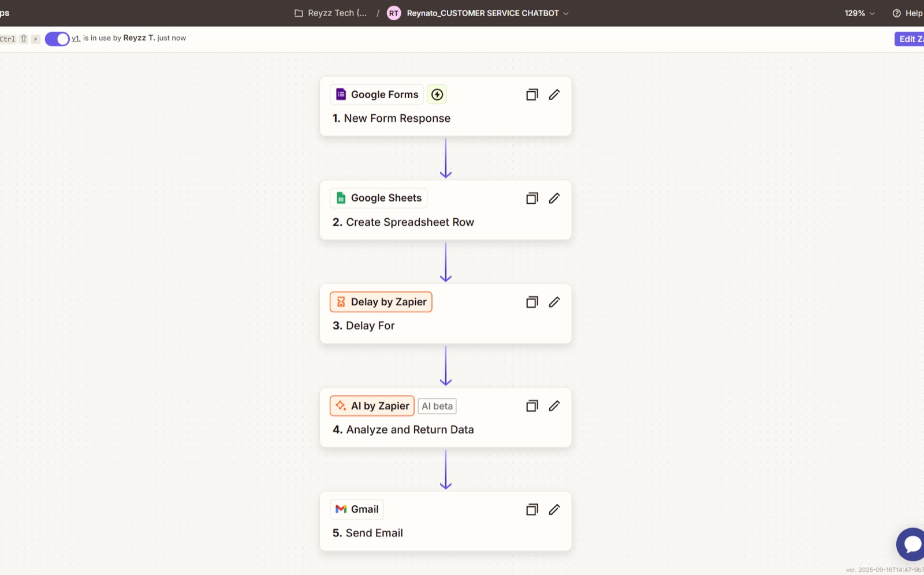924x575 pixels.
Task: Duplicate the New Form Response step
Action: [532, 94]
